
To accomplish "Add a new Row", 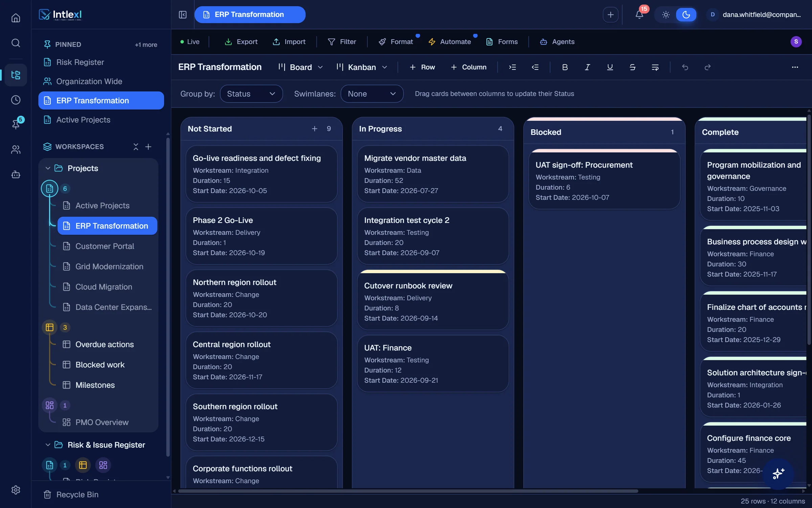I will tap(422, 67).
